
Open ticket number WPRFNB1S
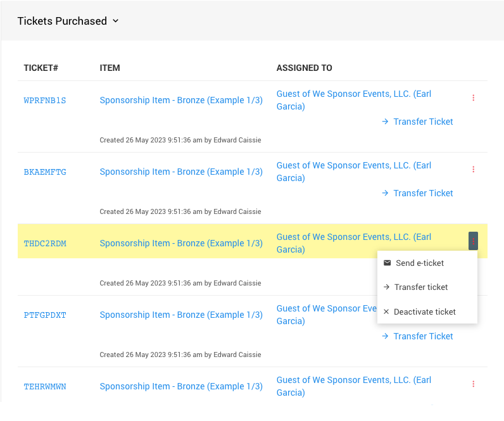45,101
